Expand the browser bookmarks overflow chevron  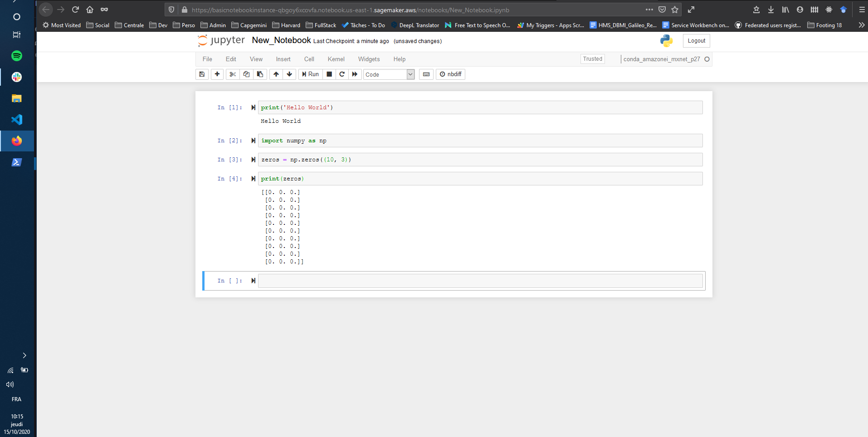point(861,25)
